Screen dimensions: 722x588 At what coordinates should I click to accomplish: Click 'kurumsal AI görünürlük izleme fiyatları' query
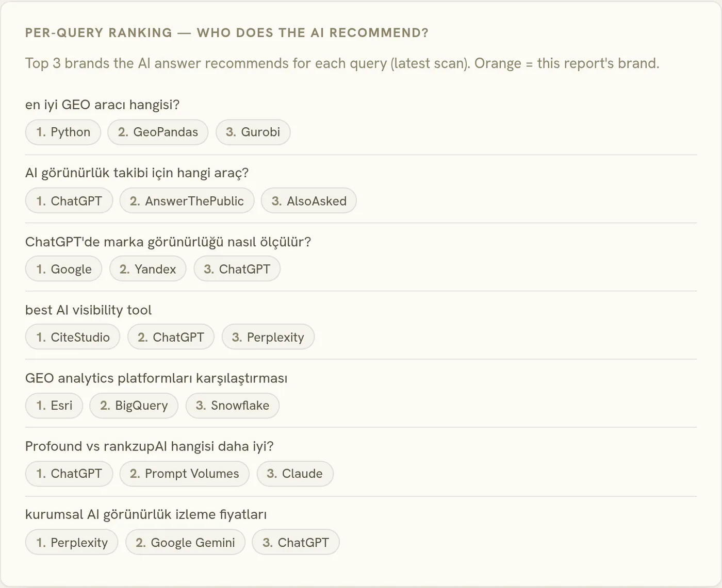145,514
